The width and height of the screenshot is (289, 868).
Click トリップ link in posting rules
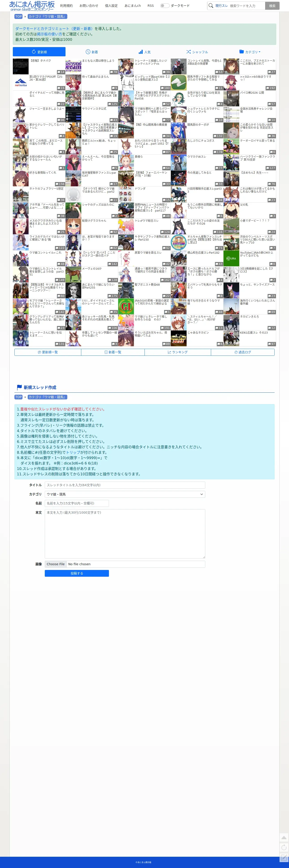(73, 452)
